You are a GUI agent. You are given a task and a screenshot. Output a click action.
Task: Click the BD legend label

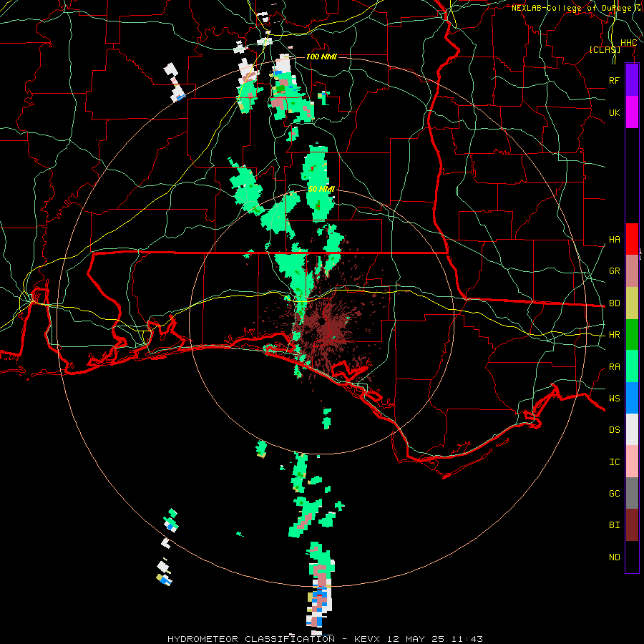tap(615, 303)
